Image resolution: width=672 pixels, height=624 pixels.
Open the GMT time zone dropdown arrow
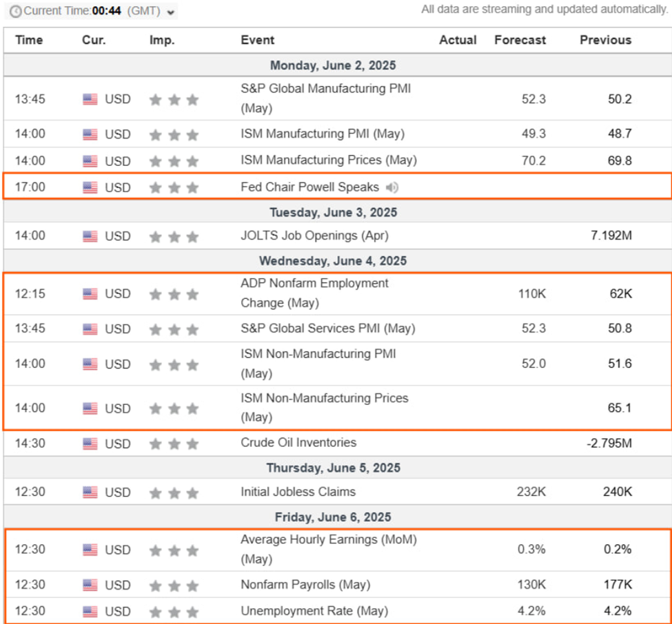(x=171, y=12)
